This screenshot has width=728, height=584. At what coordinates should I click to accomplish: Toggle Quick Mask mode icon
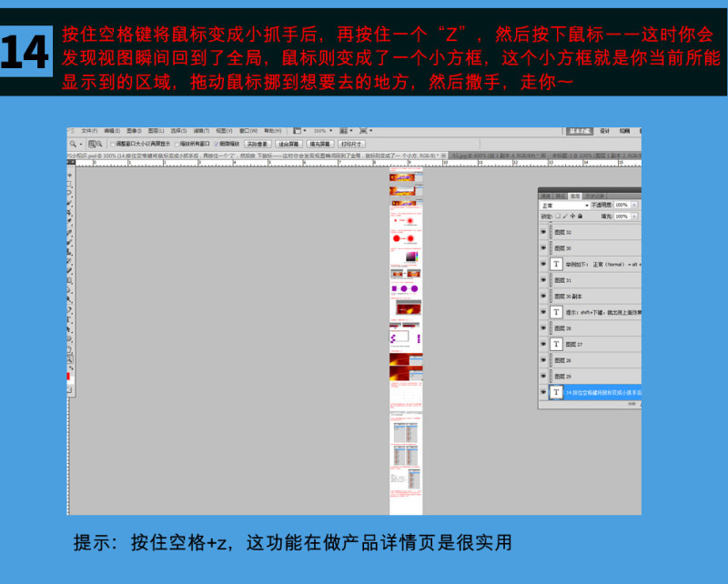pos(70,389)
